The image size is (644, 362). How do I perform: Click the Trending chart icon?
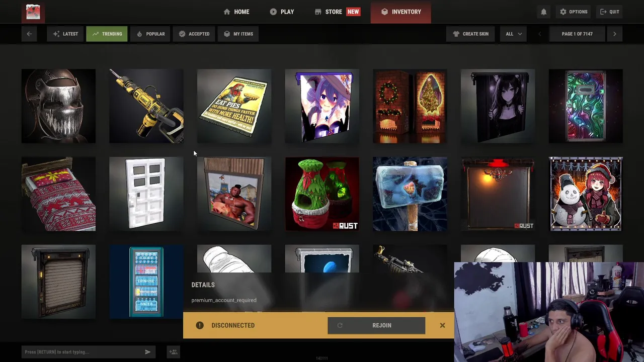point(96,34)
